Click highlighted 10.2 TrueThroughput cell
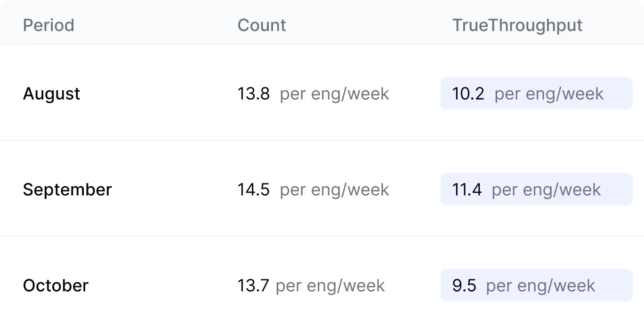Viewport: 644px width, 333px height. pyautogui.click(x=537, y=93)
